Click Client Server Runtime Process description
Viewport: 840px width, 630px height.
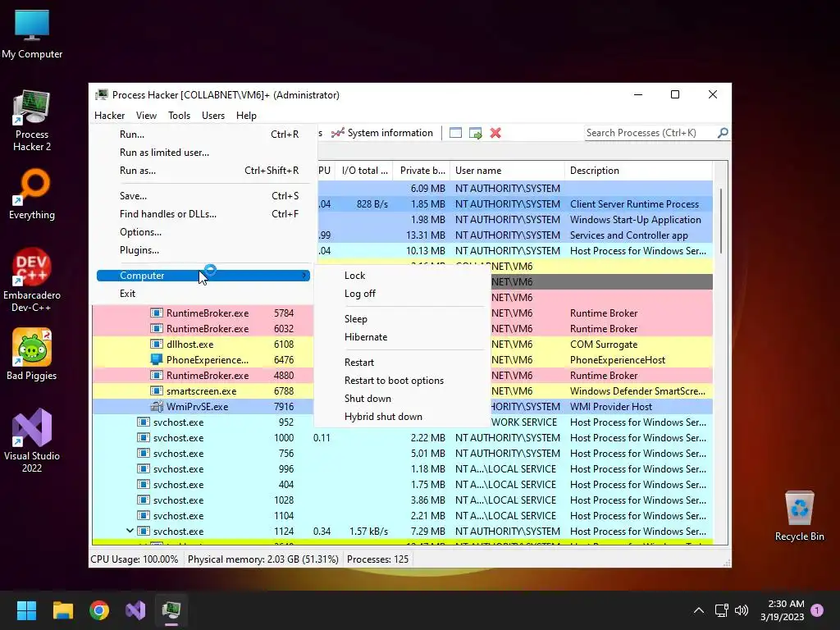click(x=634, y=204)
